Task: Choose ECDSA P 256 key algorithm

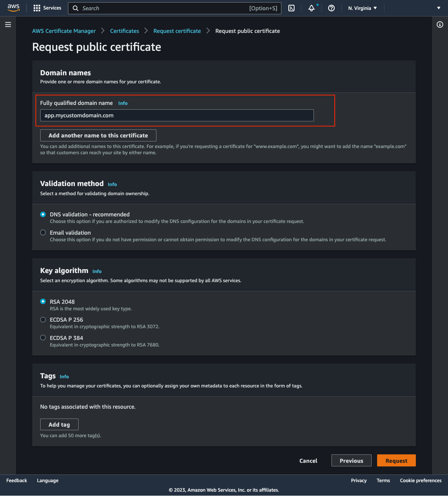Action: coord(43,320)
